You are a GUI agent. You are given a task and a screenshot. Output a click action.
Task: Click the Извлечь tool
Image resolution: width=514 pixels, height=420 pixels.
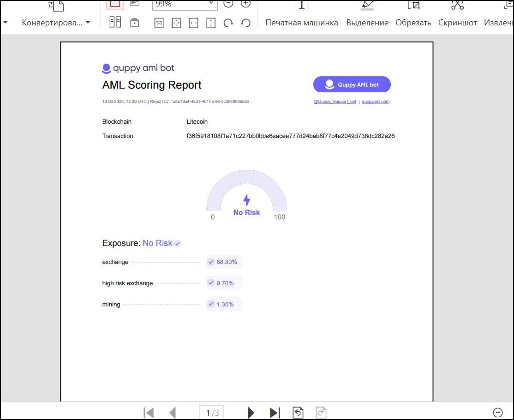(x=499, y=23)
